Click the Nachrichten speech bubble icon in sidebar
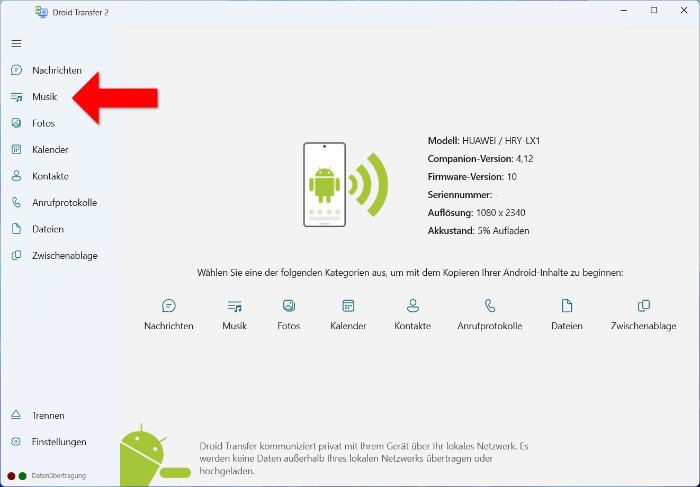The height and width of the screenshot is (487, 700). coord(17,70)
